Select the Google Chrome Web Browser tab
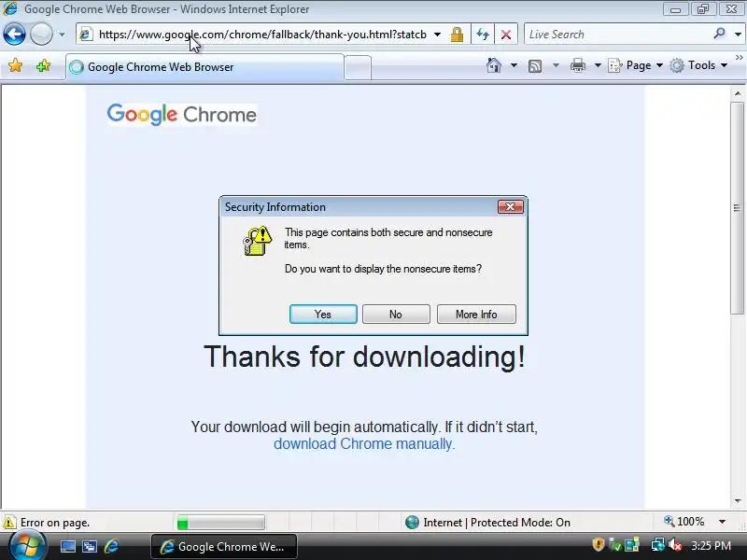This screenshot has height=560, width=747. coord(204,67)
